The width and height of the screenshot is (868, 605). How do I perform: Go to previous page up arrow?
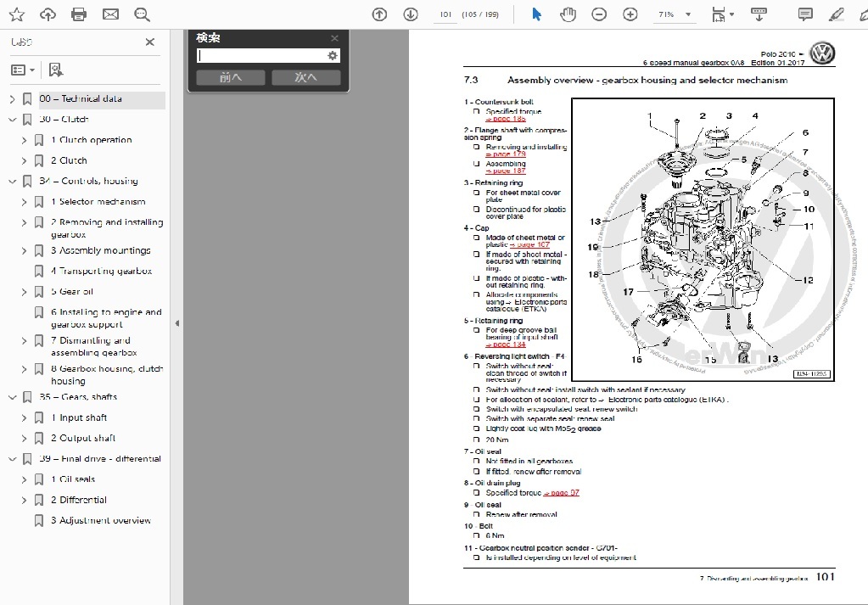[379, 14]
